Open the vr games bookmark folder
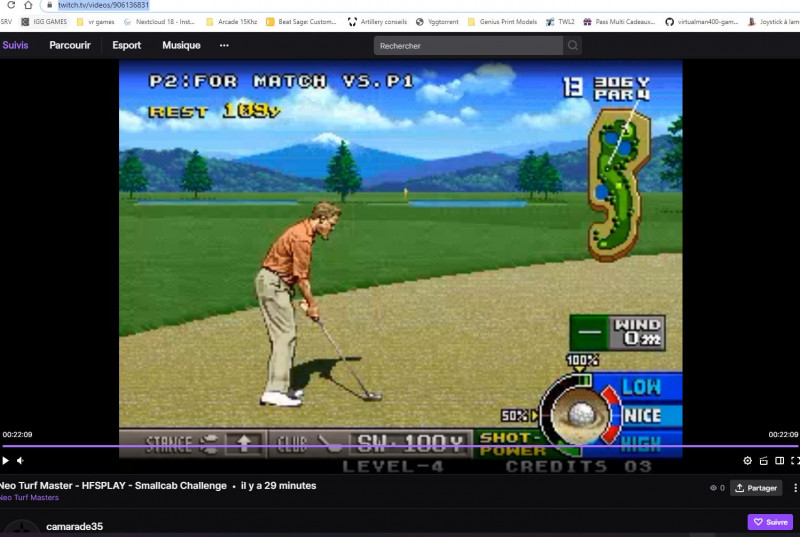The height and width of the screenshot is (537, 800). (95, 22)
